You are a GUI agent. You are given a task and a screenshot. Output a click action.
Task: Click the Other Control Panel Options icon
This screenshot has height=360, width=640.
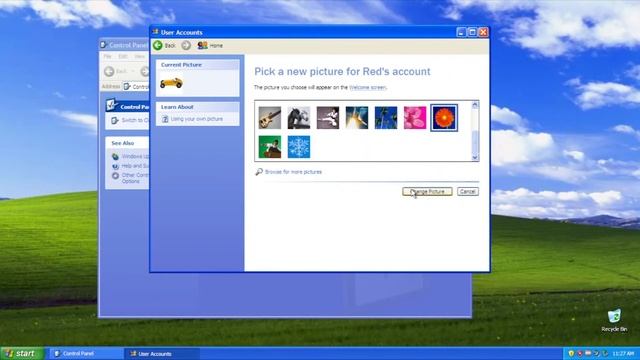tap(116, 176)
